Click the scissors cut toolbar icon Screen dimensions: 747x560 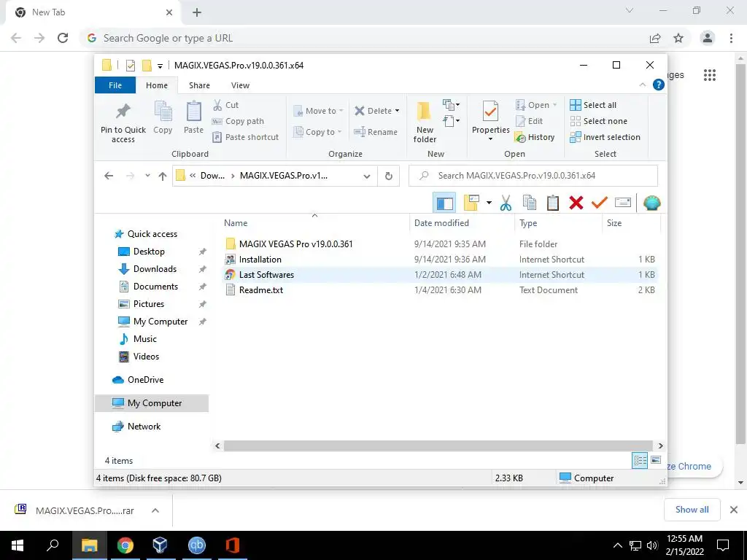506,203
